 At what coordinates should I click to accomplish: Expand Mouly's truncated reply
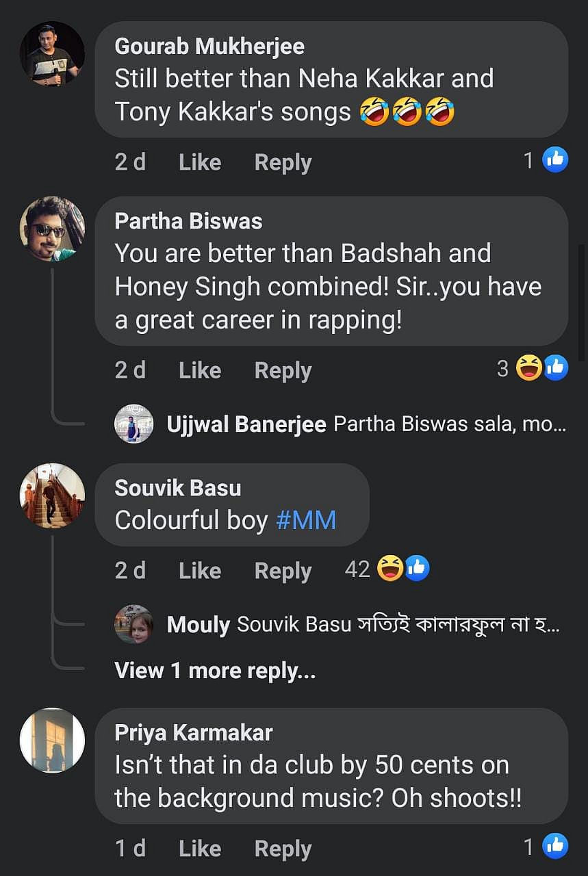tap(398, 624)
